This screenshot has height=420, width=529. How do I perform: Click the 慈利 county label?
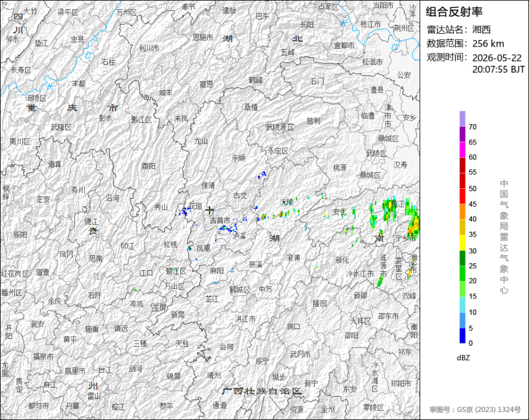click(x=314, y=121)
